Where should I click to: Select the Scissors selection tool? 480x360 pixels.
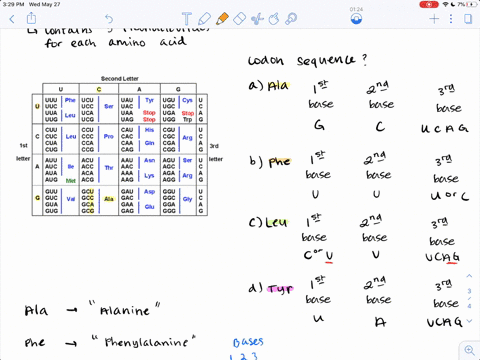[x=257, y=19]
